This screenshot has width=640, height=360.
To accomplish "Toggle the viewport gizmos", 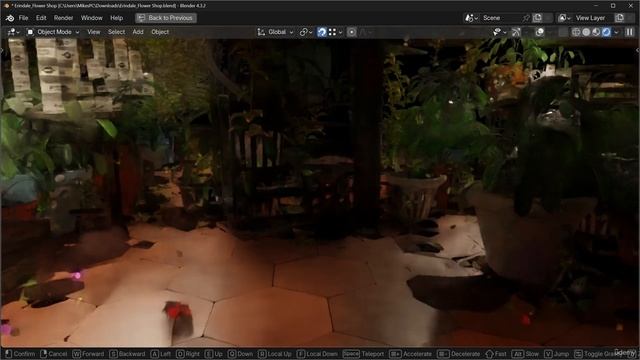I will (516, 32).
